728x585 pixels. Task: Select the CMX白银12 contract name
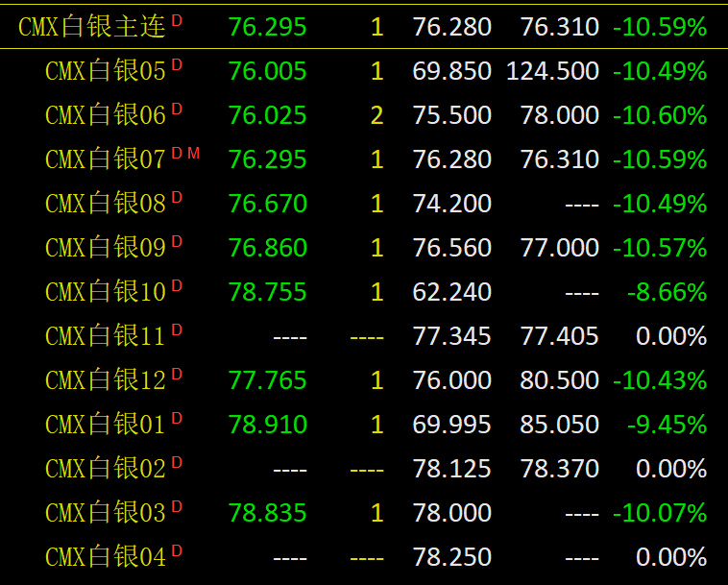106,380
